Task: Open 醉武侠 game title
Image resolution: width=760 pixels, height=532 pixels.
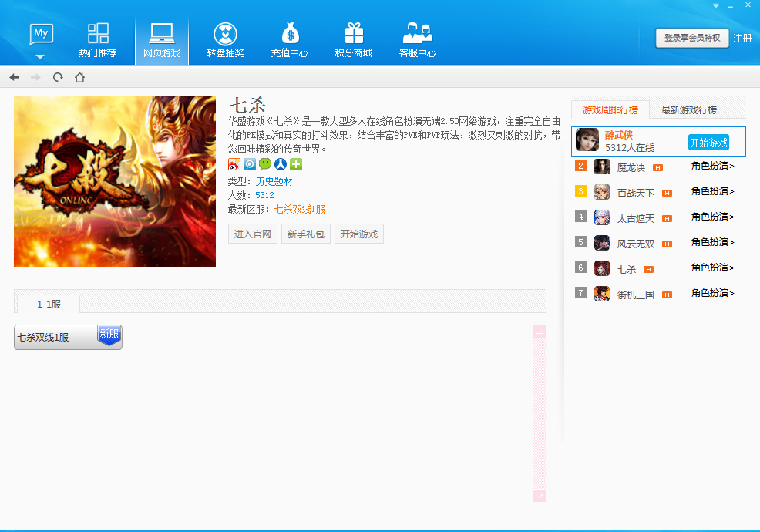Action: (x=619, y=135)
